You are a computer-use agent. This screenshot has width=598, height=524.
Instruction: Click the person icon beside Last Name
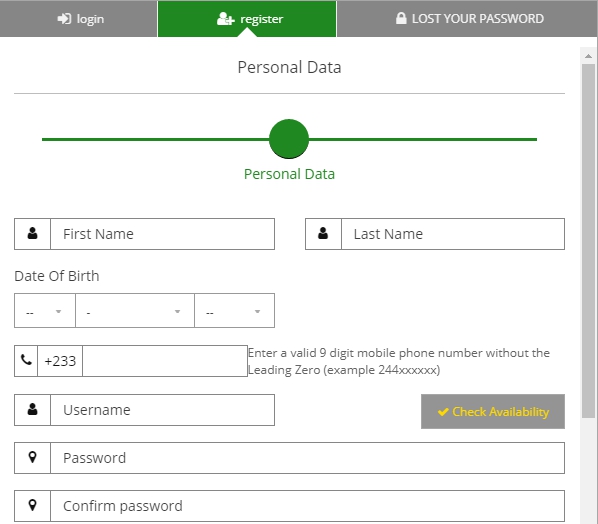coord(323,234)
